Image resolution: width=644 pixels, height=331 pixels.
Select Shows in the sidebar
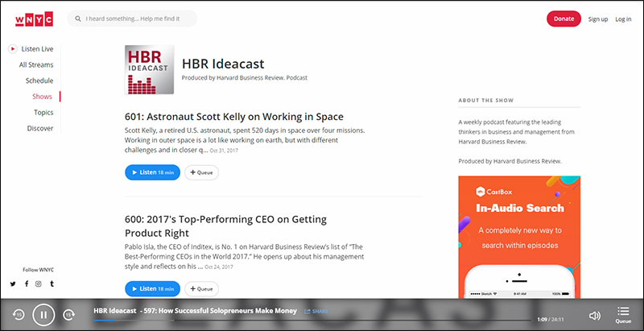tap(43, 97)
